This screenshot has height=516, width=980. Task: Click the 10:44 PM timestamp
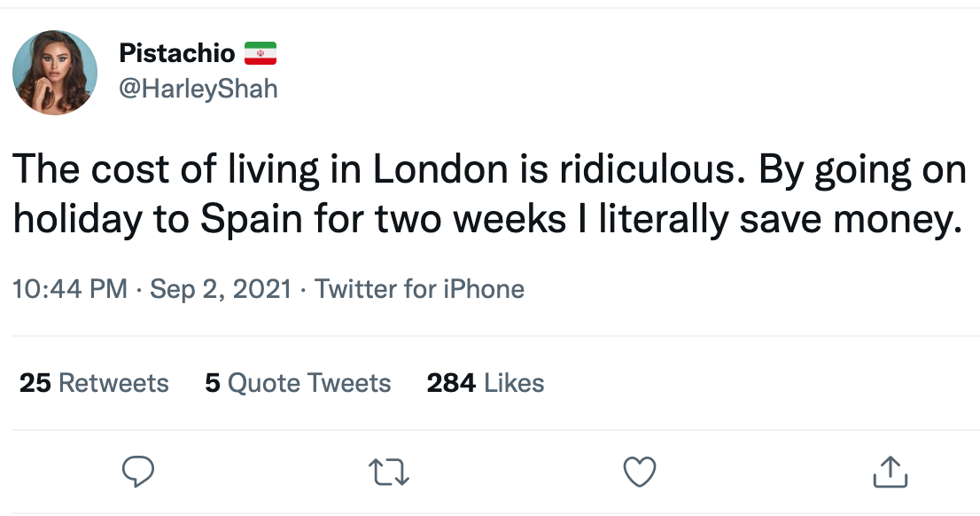pos(71,289)
